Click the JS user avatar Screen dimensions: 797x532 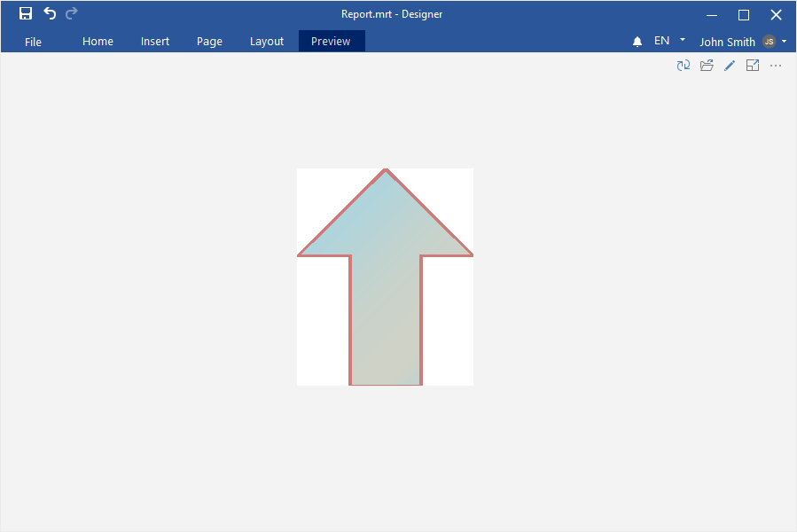(769, 42)
